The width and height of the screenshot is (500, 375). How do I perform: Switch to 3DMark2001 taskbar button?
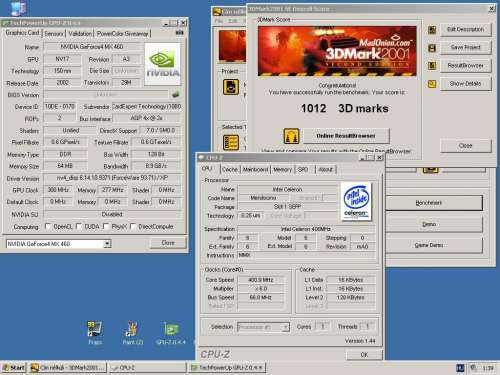68,368
